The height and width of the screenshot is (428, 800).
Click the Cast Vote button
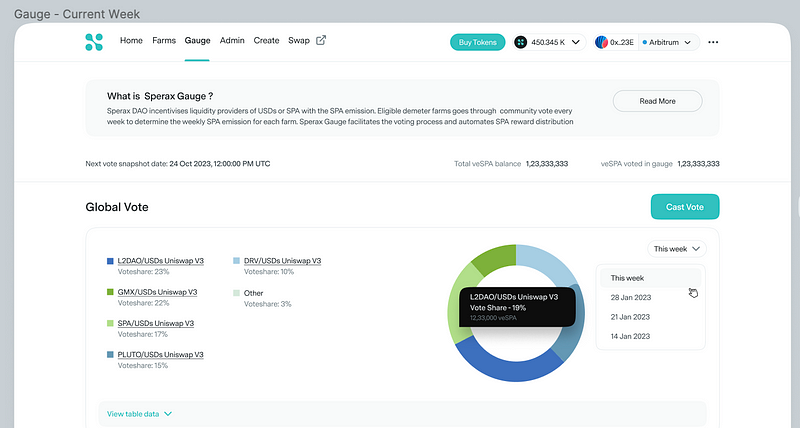click(685, 207)
